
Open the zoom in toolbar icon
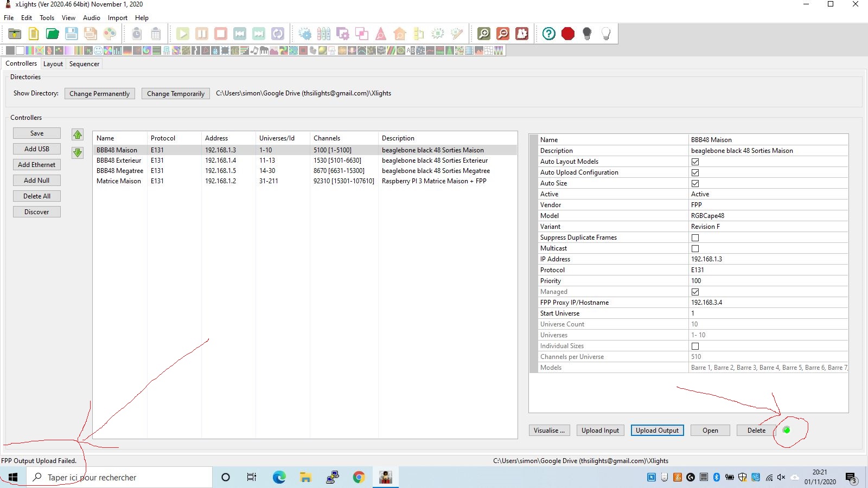coord(483,33)
